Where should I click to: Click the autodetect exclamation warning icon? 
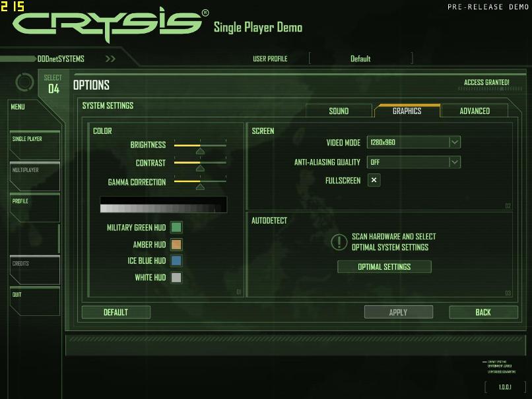[339, 241]
